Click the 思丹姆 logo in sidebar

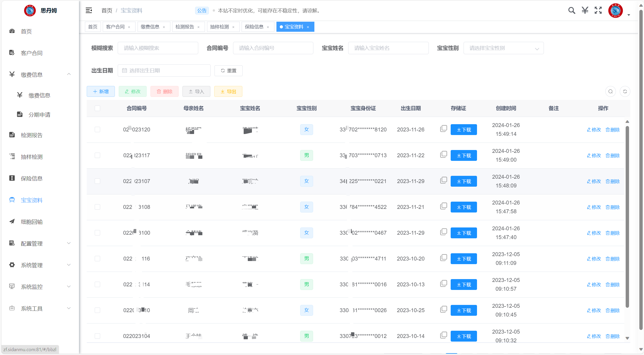click(30, 11)
